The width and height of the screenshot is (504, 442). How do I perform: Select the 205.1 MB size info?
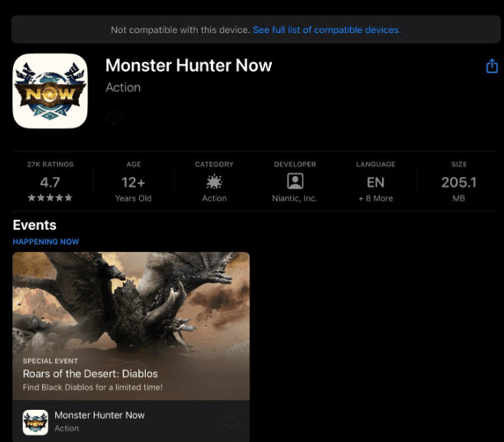point(459,182)
